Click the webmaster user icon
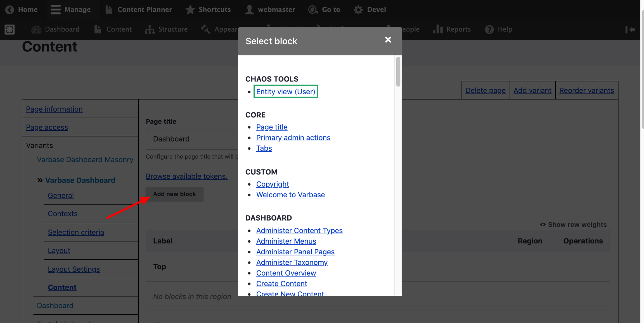This screenshot has width=644, height=323. click(x=249, y=9)
